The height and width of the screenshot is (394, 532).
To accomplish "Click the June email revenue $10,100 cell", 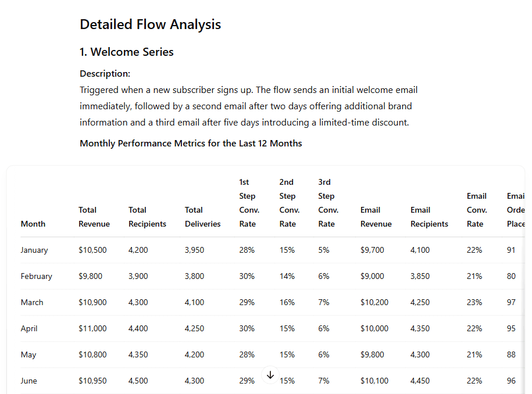I will 374,381.
